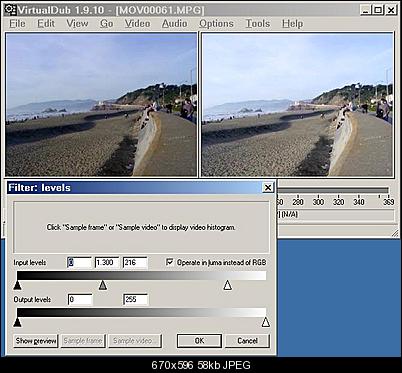The image size is (402, 373).
Task: Click timeline position marker 320
Action: 338,202
